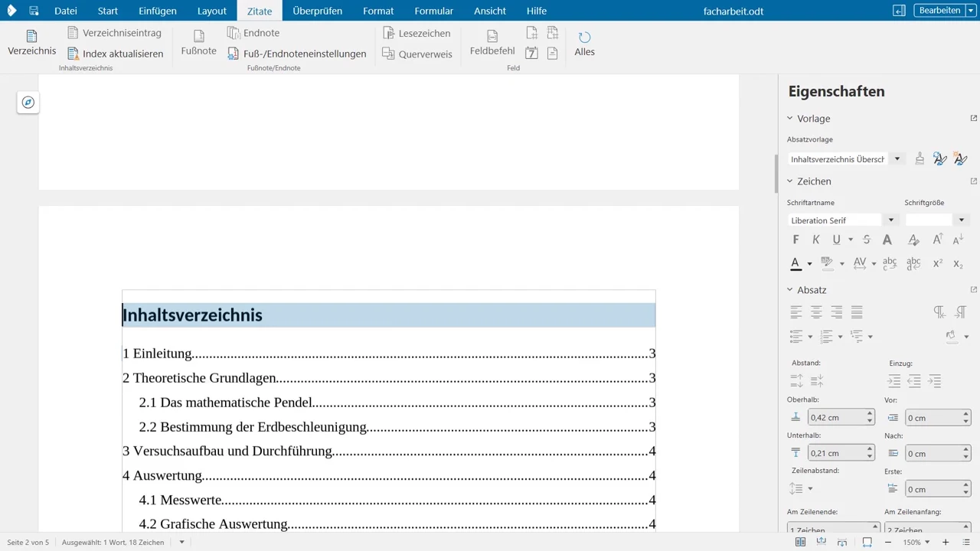Click the zoom in plus button
Viewport: 980px width, 551px height.
pyautogui.click(x=946, y=542)
